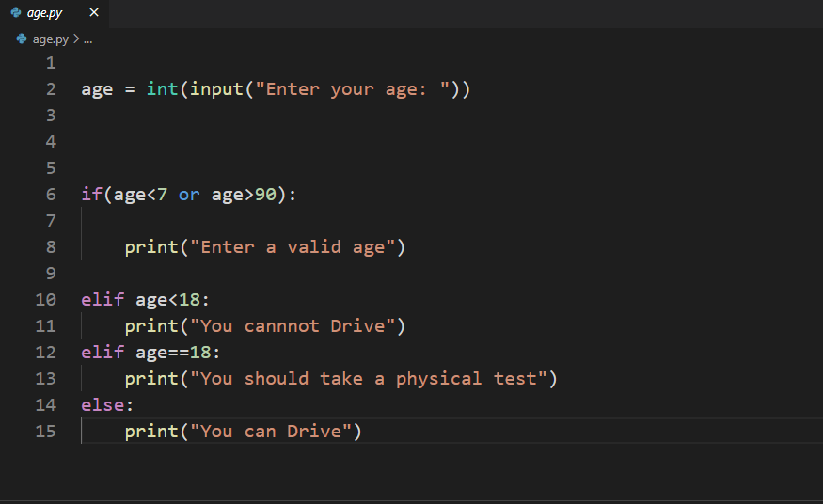The width and height of the screenshot is (823, 504).
Task: Place cursor on elif age<18 line
Action: [146, 299]
